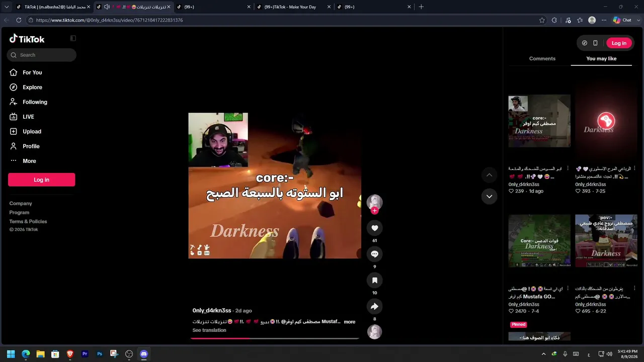Open the TikTok coins icon in the header
This screenshot has height=362, width=644.
(585, 43)
